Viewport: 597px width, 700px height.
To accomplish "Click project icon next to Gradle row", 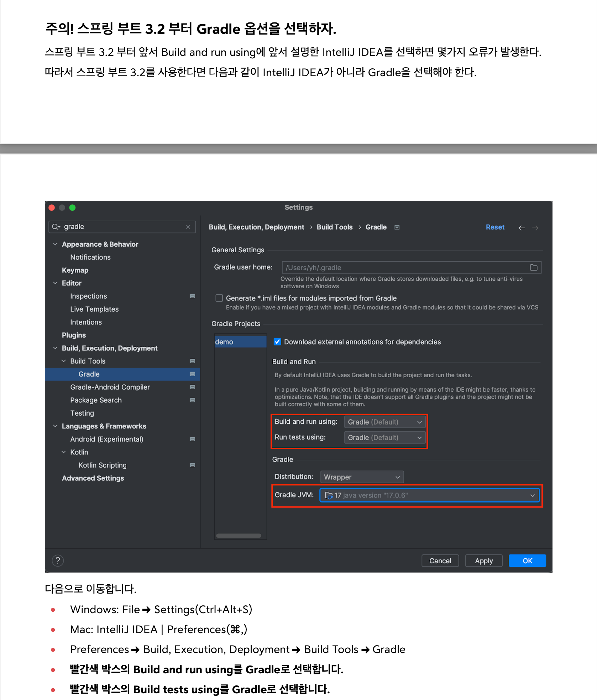I will (193, 374).
